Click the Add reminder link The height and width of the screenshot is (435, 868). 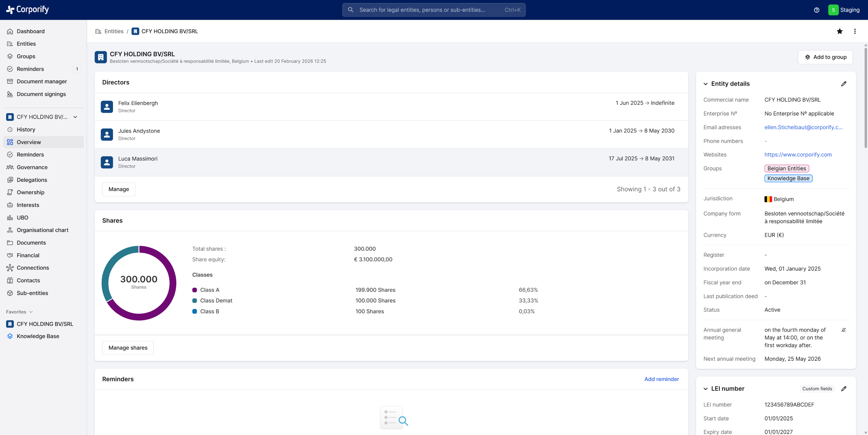tap(662, 379)
